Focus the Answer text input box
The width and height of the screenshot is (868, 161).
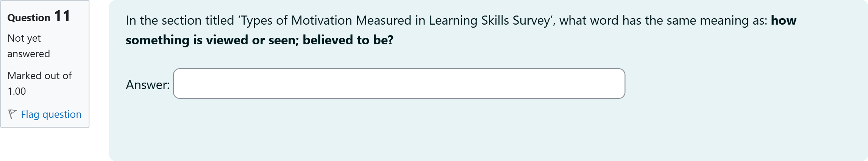coord(399,84)
